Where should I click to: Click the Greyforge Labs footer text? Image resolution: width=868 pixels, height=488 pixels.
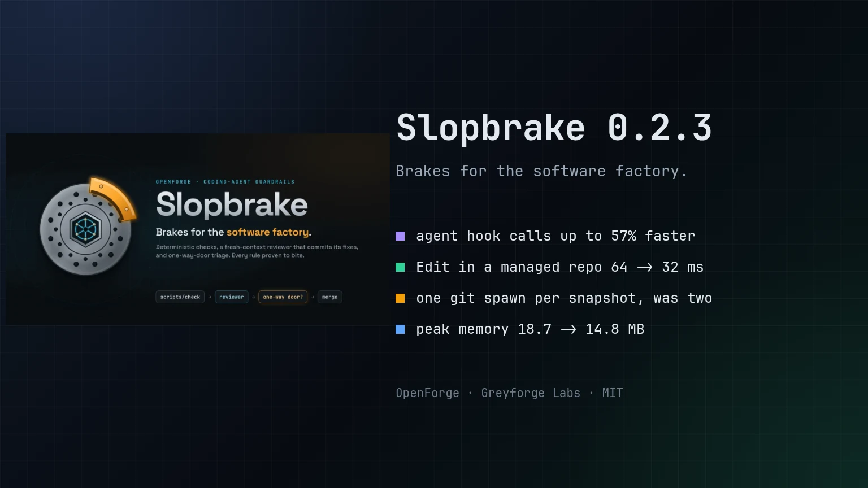[x=531, y=393]
